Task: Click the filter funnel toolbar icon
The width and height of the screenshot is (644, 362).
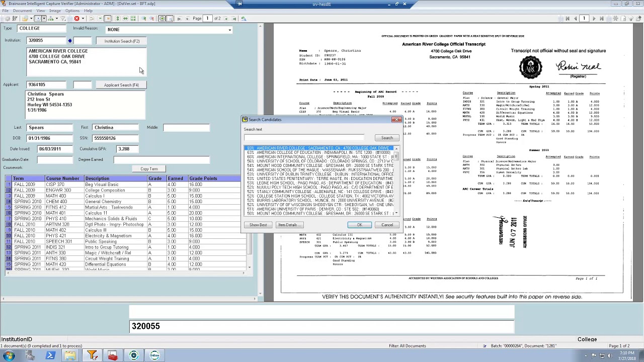Action: pyautogui.click(x=63, y=19)
